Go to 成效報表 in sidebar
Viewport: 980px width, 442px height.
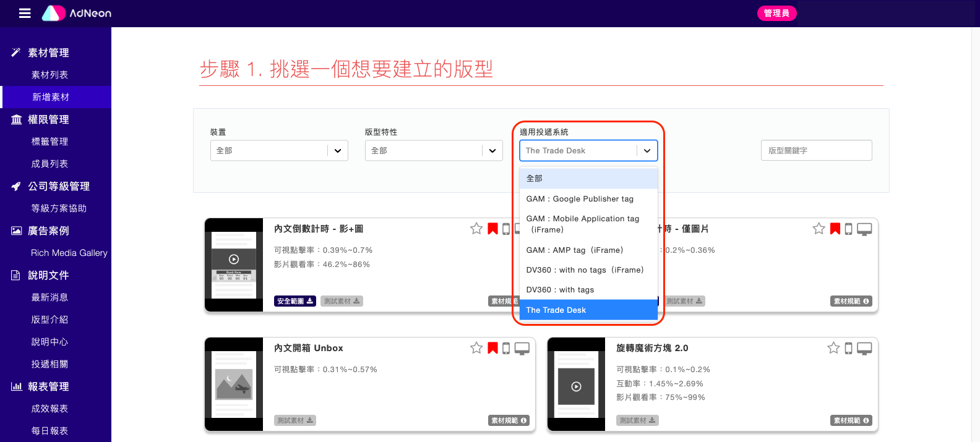[x=49, y=409]
